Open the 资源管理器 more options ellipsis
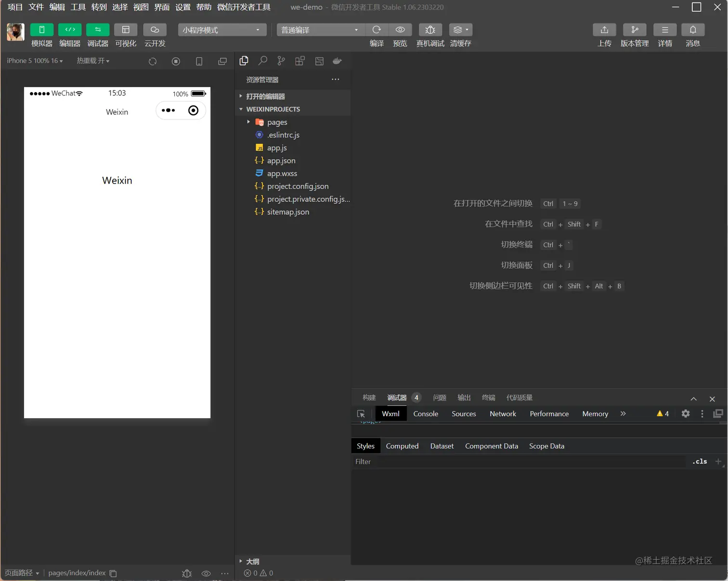Viewport: 728px width, 581px height. point(336,79)
